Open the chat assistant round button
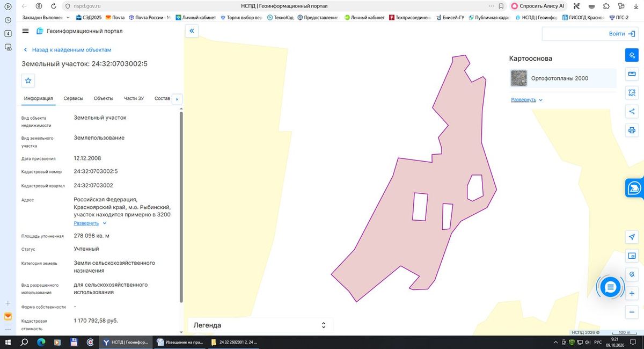 click(610, 288)
